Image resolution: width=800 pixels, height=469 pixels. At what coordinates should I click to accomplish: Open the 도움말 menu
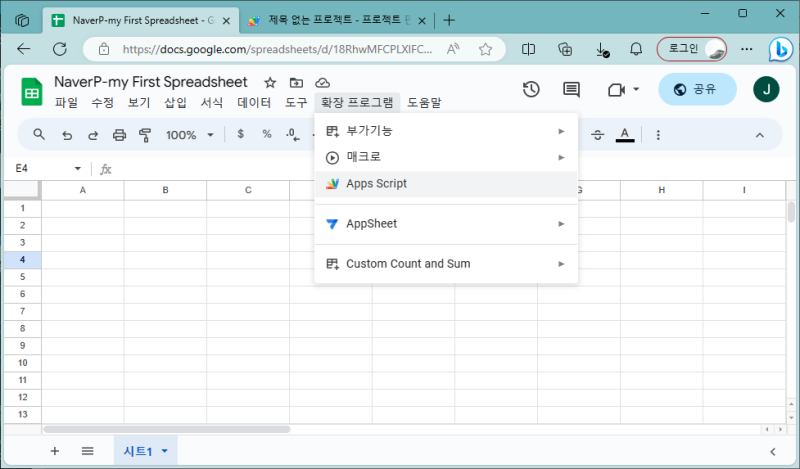[x=424, y=103]
